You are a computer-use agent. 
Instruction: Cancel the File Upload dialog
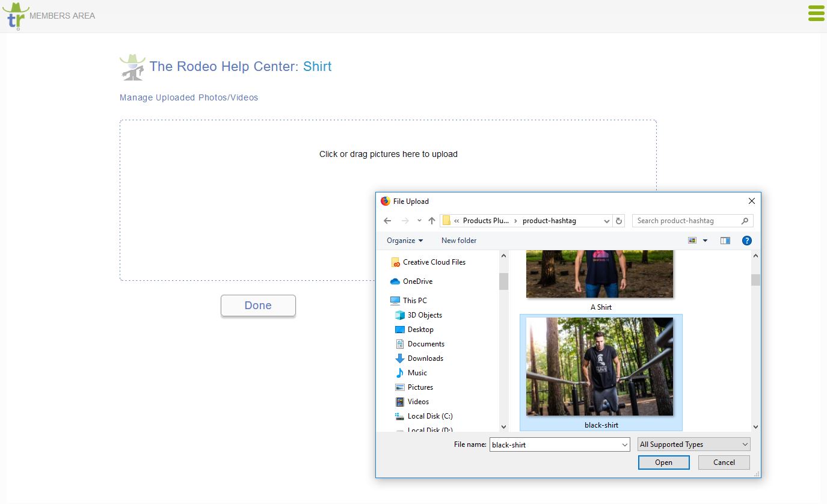pos(724,463)
